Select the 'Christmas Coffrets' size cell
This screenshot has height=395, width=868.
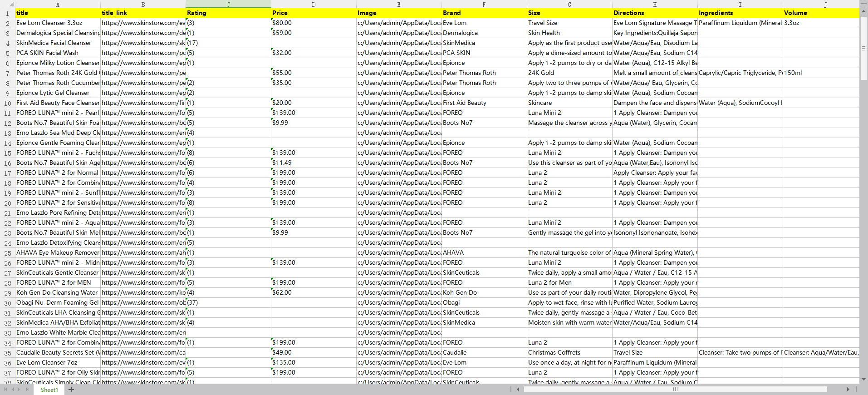pos(569,352)
